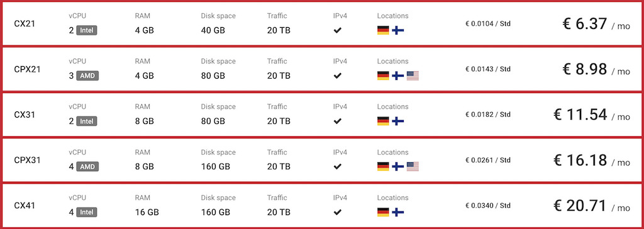Click the Finland flag in the CX21 row
Image resolution: width=644 pixels, height=229 pixels.
(398, 30)
